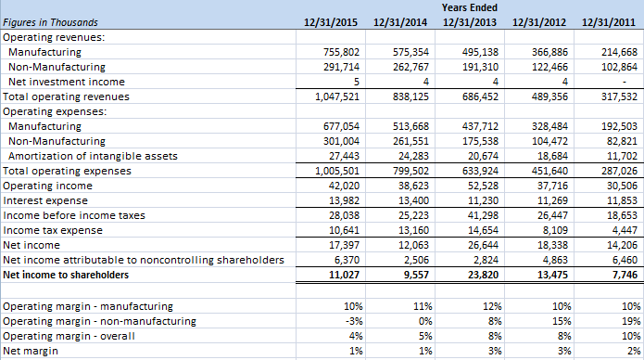Select net income to shareholders 7,746

[625, 275]
